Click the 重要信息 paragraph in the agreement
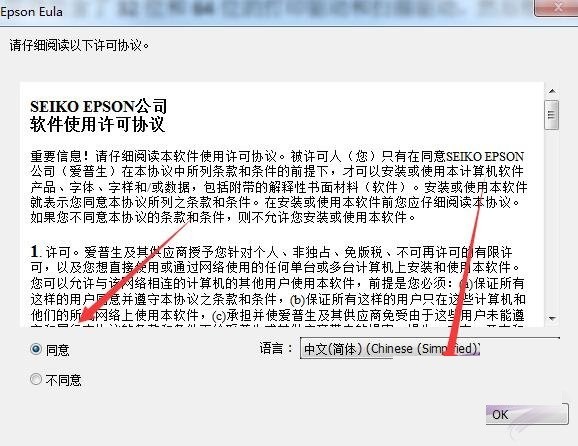The height and width of the screenshot is (446, 578). click(x=279, y=187)
